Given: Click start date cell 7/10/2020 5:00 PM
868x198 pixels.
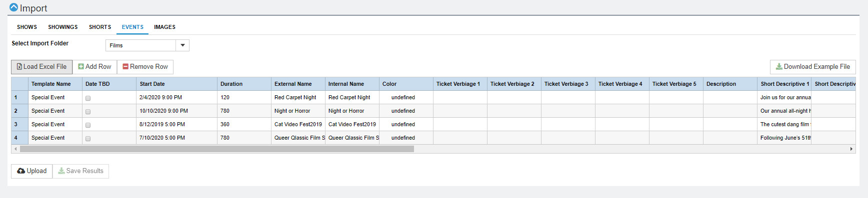Looking at the screenshot, I should [x=176, y=138].
